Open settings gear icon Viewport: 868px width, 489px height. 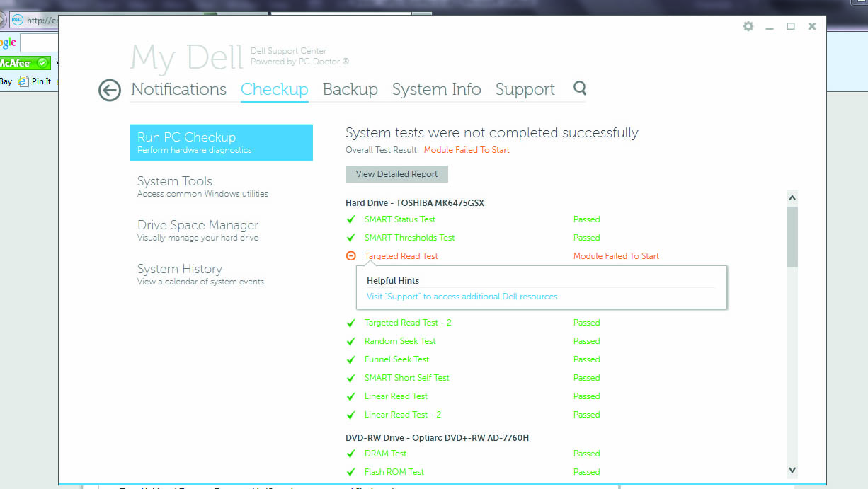(748, 26)
